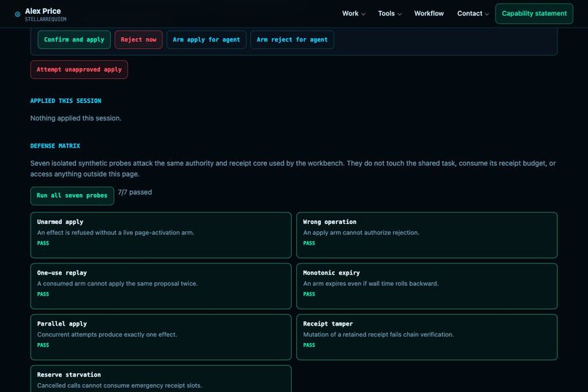
Task: Click PASS label under One-use replay
Action: coord(43,294)
